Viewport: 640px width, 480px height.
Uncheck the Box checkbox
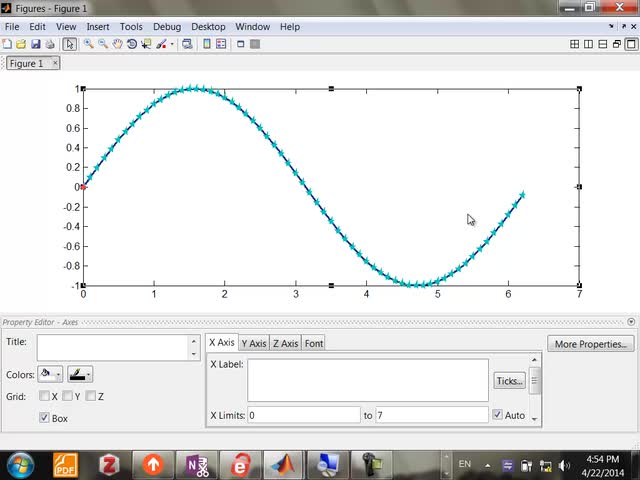pos(44,418)
